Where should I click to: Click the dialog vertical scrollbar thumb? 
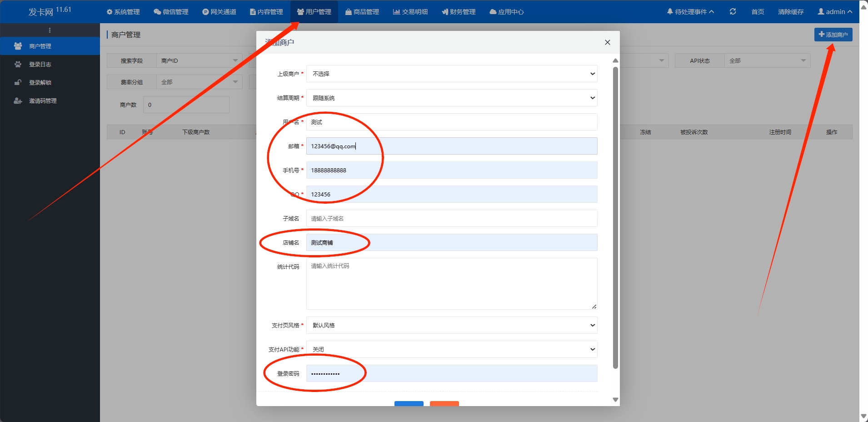tap(615, 218)
